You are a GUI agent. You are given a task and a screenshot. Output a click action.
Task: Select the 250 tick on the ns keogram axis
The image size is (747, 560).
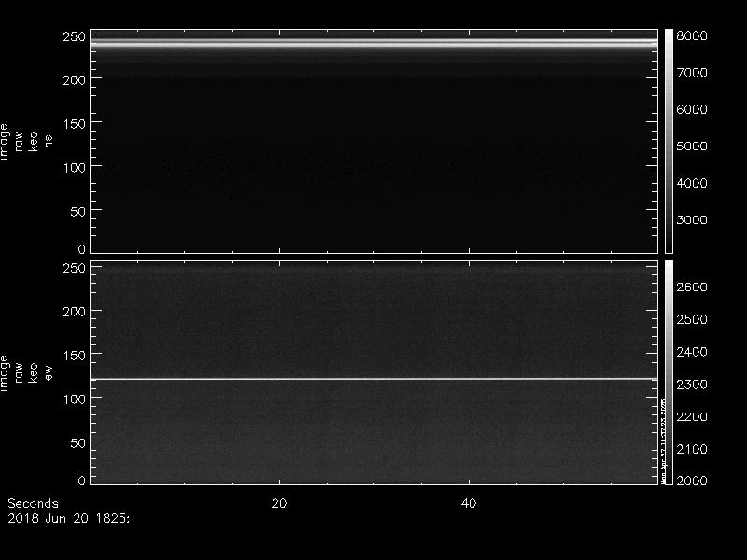tap(75, 36)
